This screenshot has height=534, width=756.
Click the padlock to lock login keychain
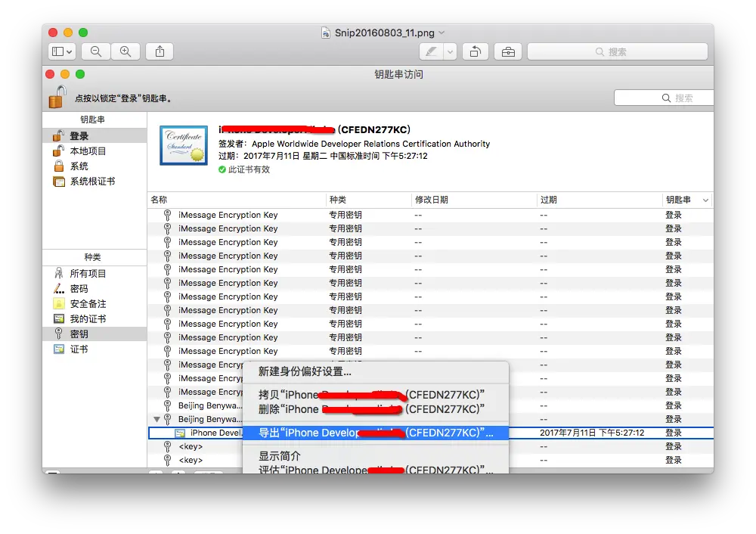coord(57,97)
